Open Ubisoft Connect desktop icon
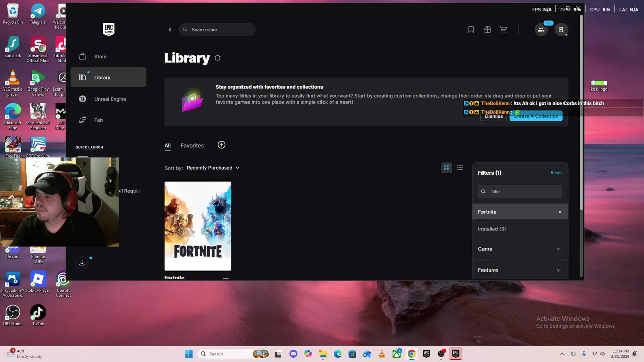 click(x=63, y=284)
